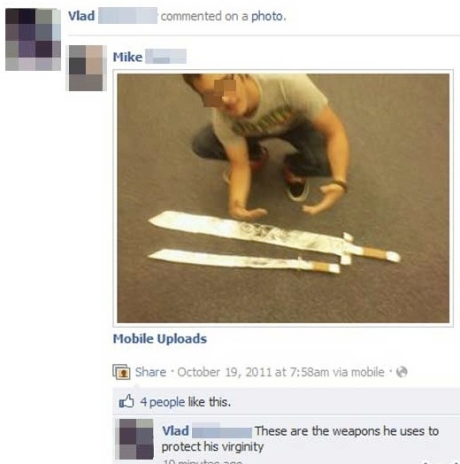Click the 'photo' link in header
This screenshot has width=460, height=464.
click(x=268, y=16)
